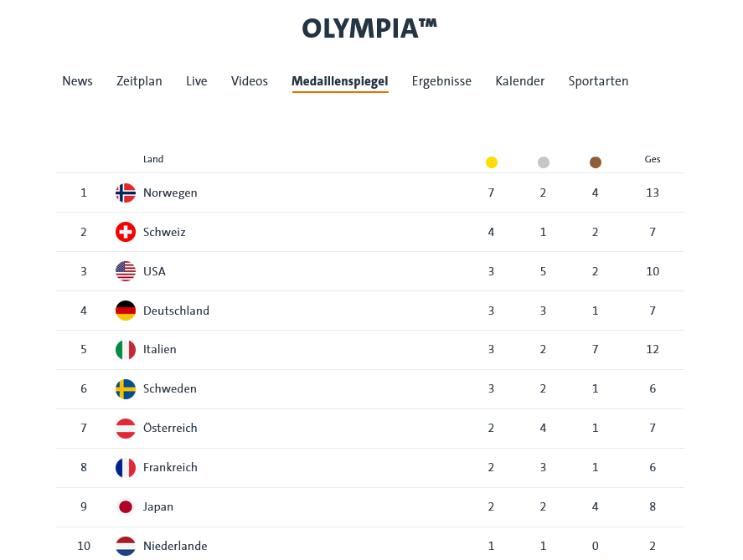Select the Ergebnisse tab
This screenshot has width=743, height=560.
click(x=441, y=81)
